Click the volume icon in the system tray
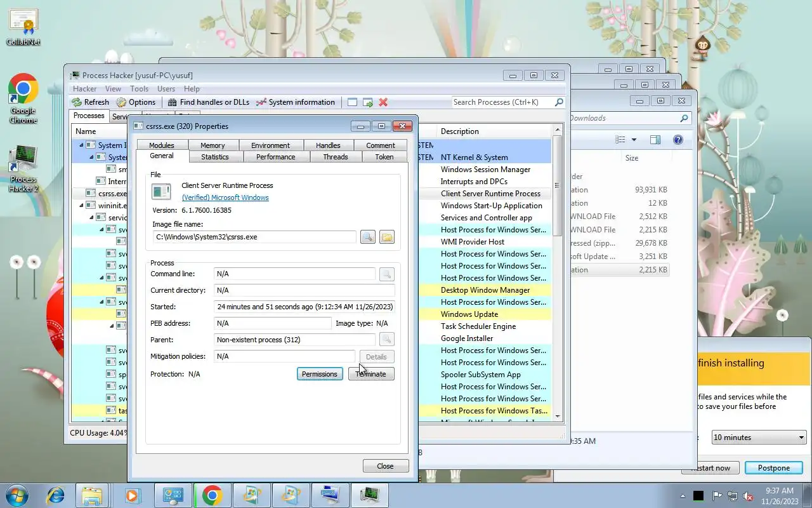This screenshot has height=508, width=812. point(749,496)
